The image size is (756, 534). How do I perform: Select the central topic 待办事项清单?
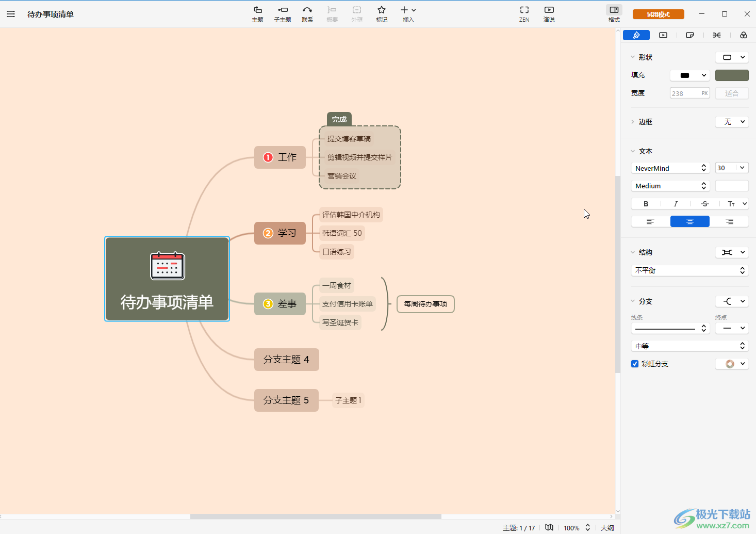[167, 279]
